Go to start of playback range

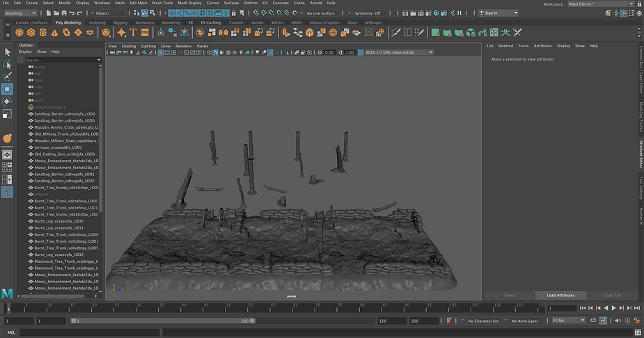[x=583, y=308]
